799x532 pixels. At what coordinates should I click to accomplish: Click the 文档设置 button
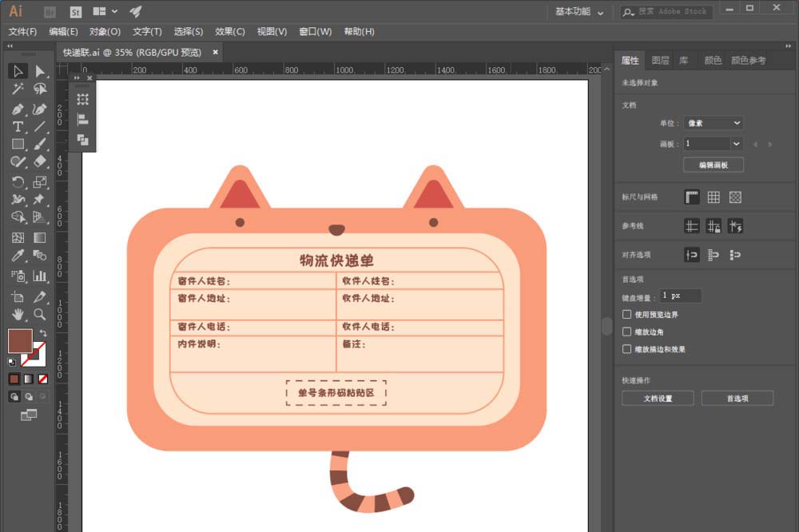(x=658, y=399)
